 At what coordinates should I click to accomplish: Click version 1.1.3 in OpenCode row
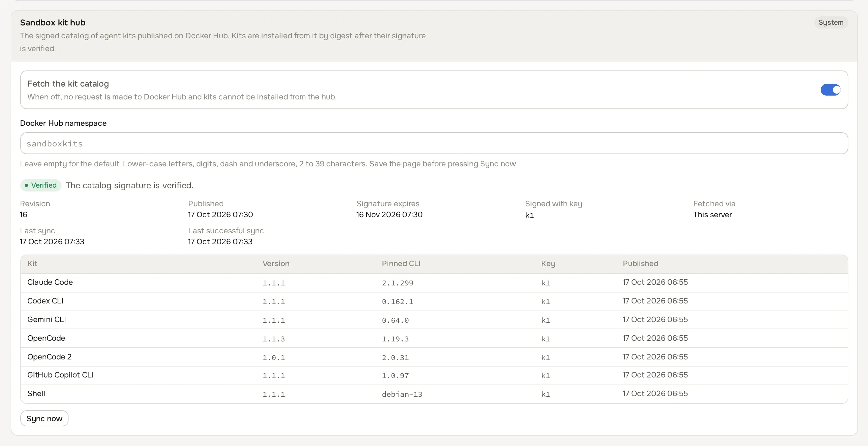pos(273,339)
